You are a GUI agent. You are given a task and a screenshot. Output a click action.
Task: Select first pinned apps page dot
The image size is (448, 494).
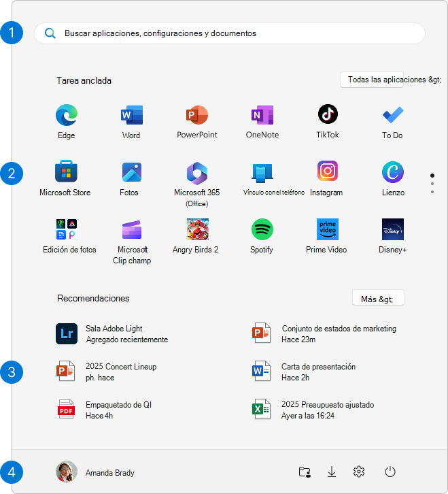(x=432, y=176)
